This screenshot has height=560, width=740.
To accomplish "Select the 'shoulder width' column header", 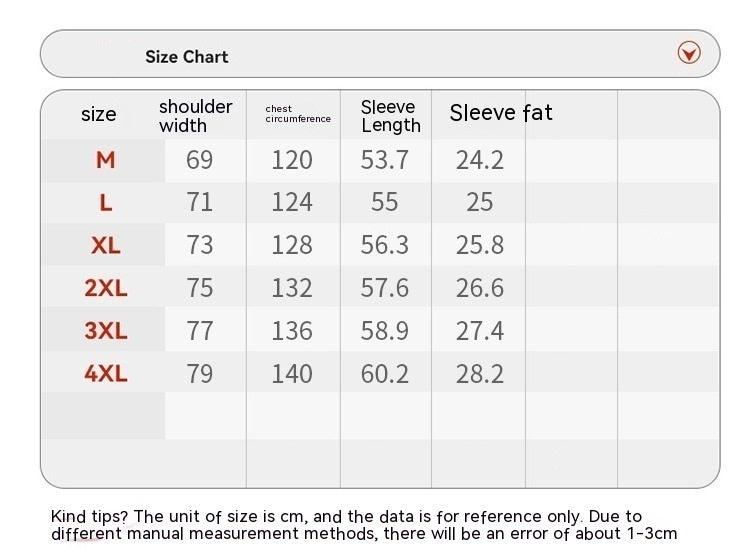I will (x=195, y=115).
